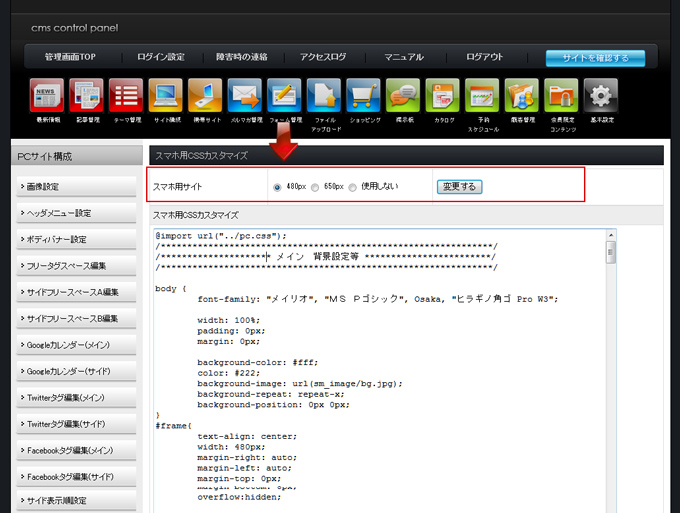This screenshot has height=513, width=680.
Task: Open the メルマガ管理 mail magazine icon
Action: [x=244, y=96]
